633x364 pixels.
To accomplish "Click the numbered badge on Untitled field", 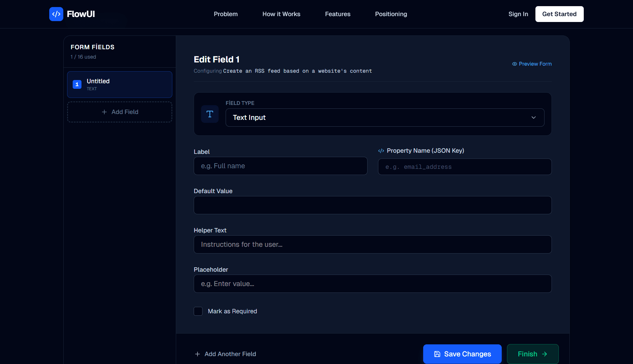I will pos(77,84).
